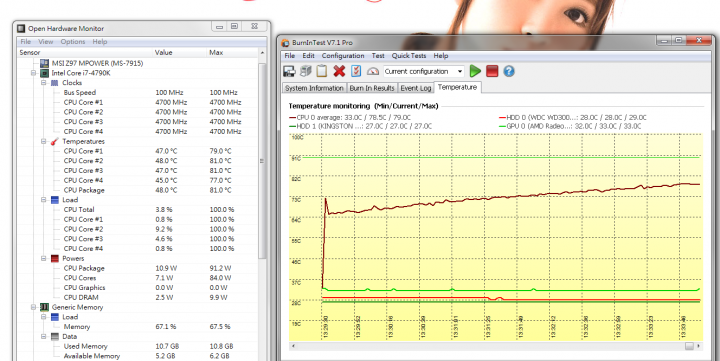
Task: Select the CPU DRAM power row
Action: pyautogui.click(x=138, y=298)
